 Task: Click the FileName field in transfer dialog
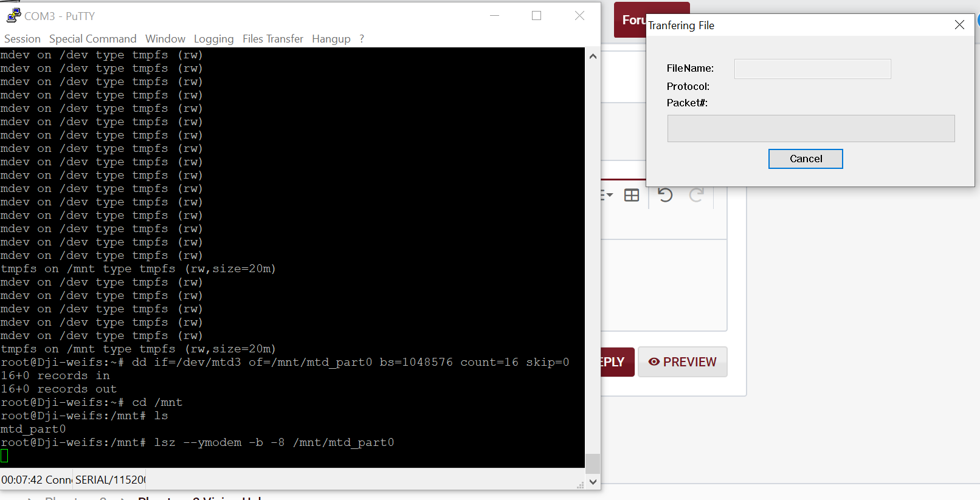click(812, 69)
